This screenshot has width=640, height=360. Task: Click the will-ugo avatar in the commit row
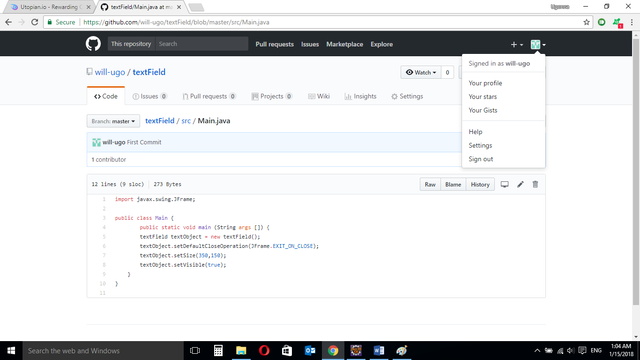(x=96, y=142)
